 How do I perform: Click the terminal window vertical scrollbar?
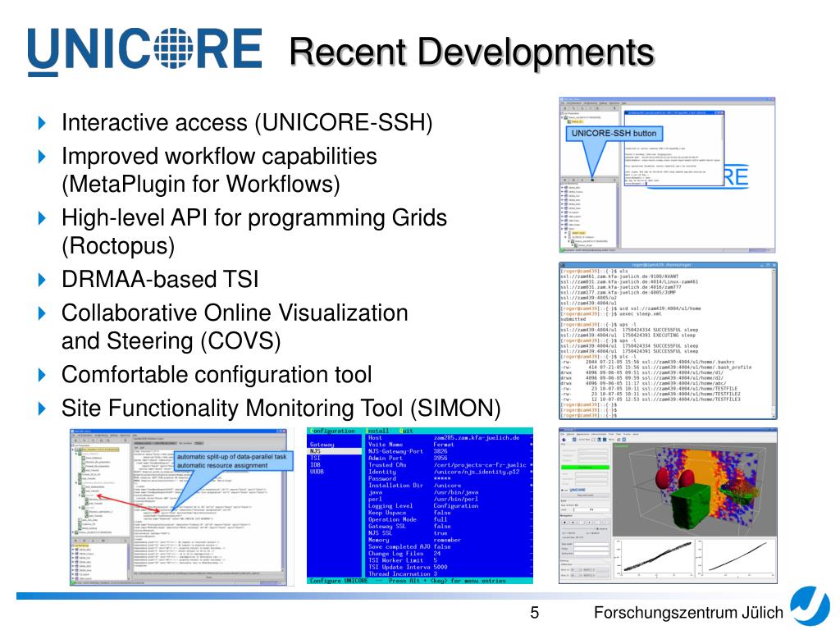pos(774,343)
